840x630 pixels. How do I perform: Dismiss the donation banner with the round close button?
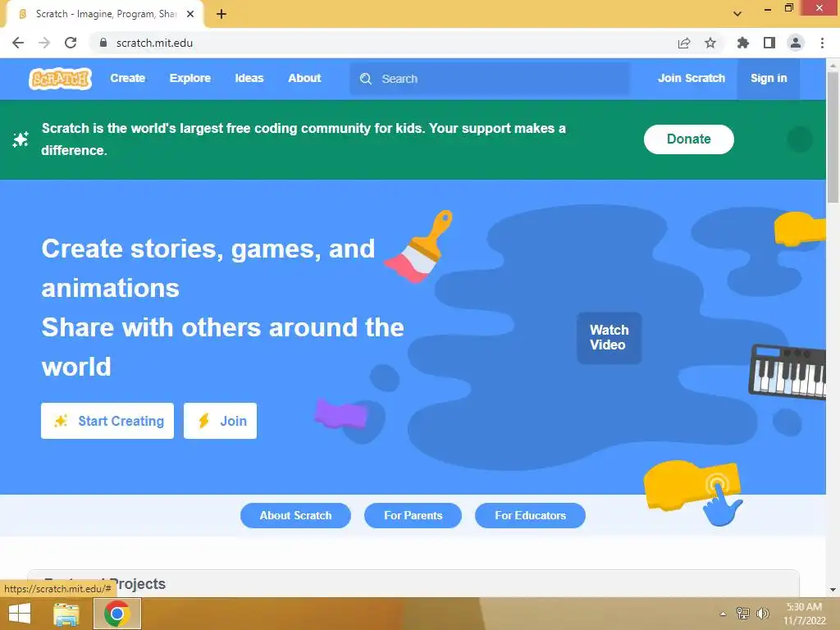point(800,139)
